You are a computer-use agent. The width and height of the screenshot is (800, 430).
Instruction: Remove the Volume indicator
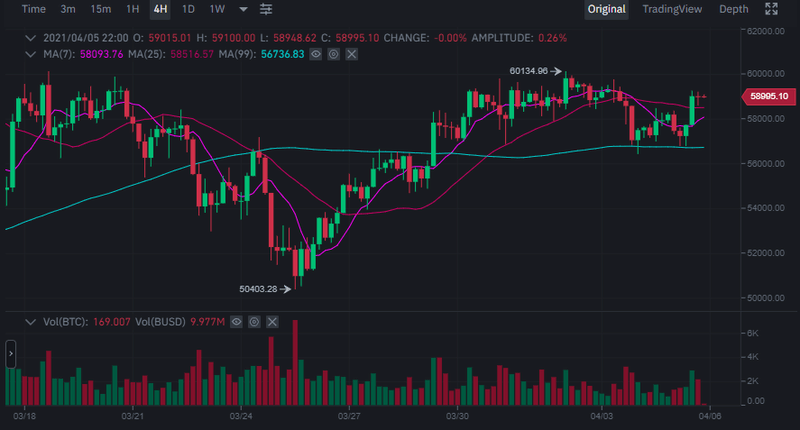pos(272,323)
